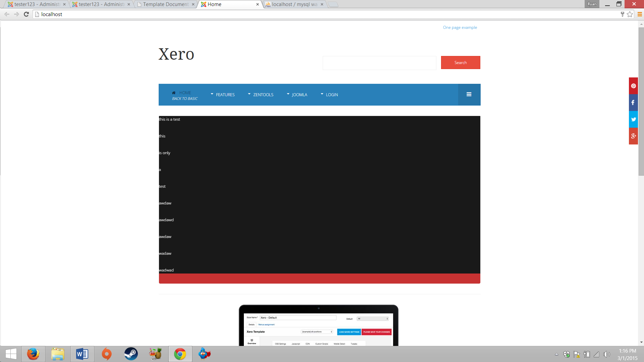Viewport: 644px width, 362px height.
Task: Go forward with the browser forward arrow
Action: pos(16,14)
